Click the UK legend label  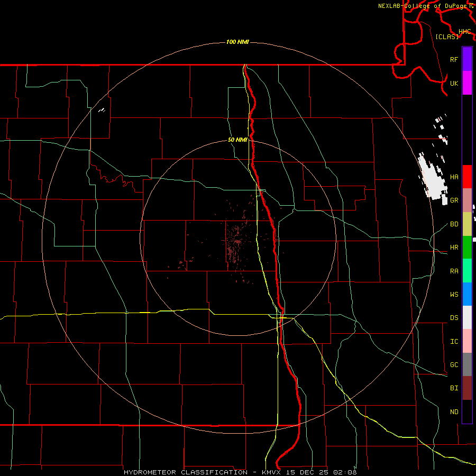tap(454, 83)
